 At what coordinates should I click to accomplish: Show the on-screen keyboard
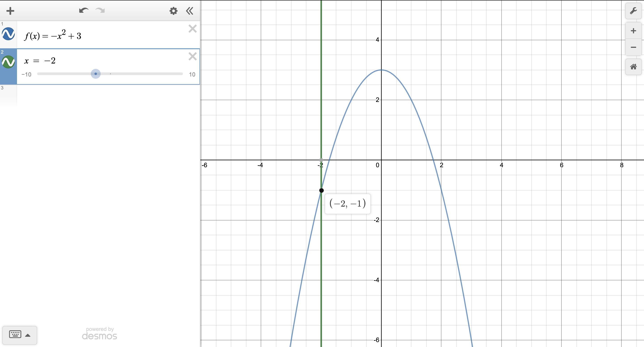click(x=15, y=335)
